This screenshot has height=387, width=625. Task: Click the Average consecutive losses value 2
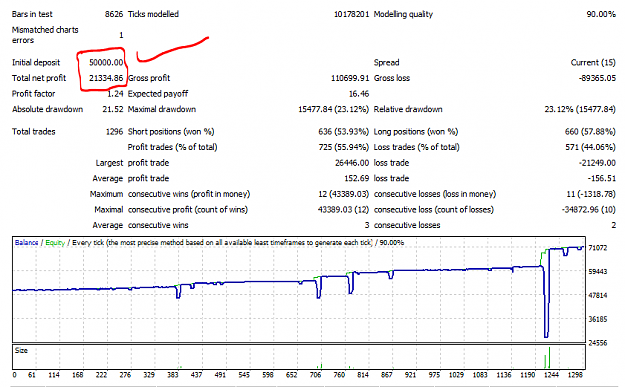613,225
